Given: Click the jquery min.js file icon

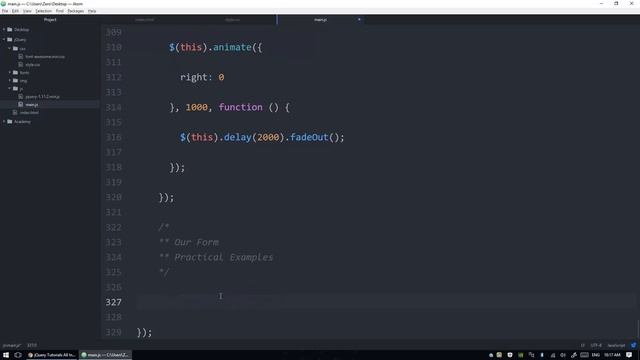Looking at the screenshot, I should click(x=21, y=97).
